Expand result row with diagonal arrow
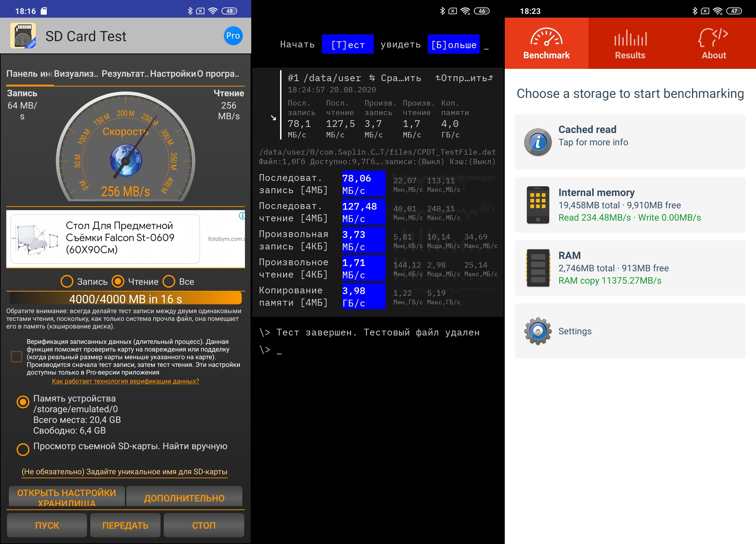This screenshot has height=544, width=756. (x=273, y=118)
